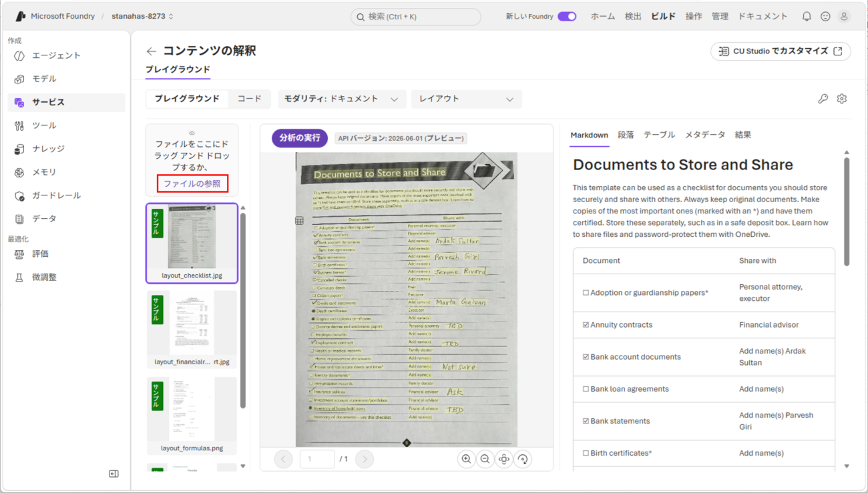Fit document preview to view
The width and height of the screenshot is (868, 493).
[x=503, y=459]
